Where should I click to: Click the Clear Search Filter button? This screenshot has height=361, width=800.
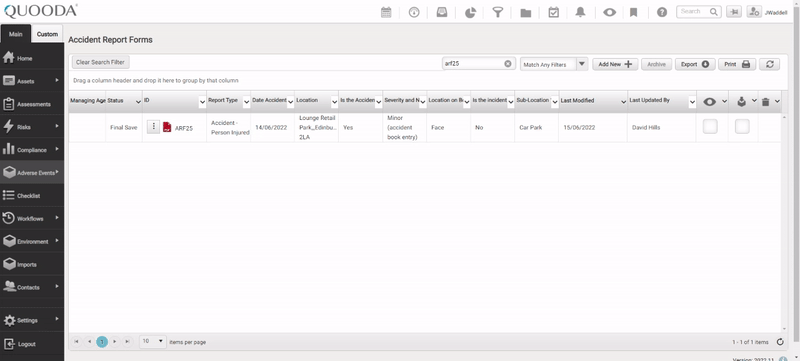tap(101, 62)
